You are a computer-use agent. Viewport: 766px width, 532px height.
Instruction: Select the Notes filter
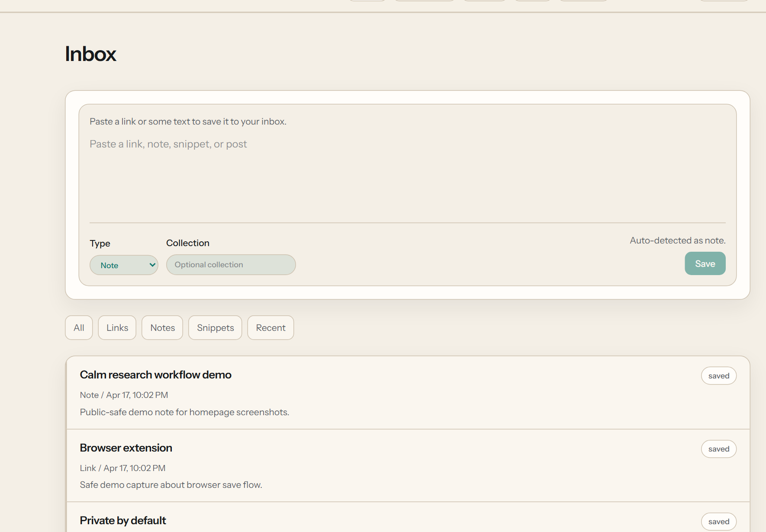coord(162,327)
